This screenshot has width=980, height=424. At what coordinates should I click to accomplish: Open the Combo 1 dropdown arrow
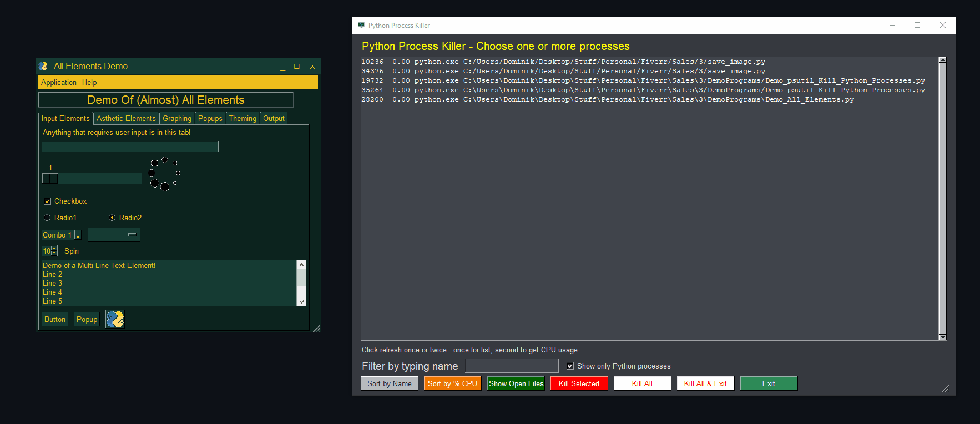tap(78, 235)
